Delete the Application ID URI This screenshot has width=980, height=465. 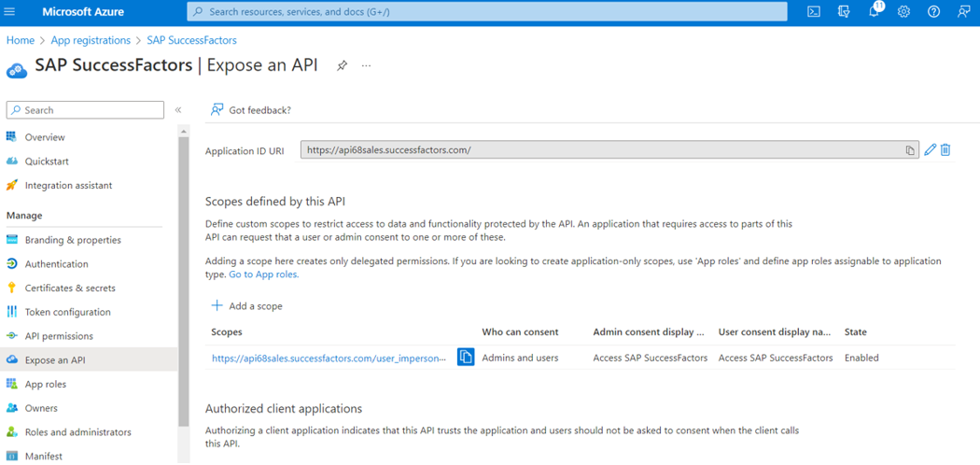coord(945,150)
